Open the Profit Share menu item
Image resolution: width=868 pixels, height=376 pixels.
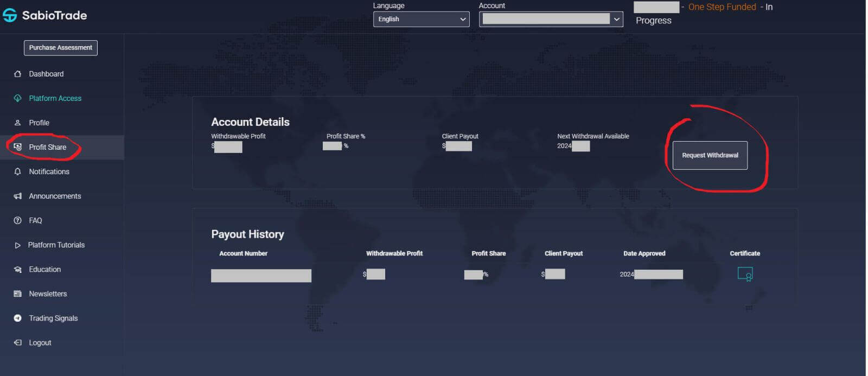(47, 147)
